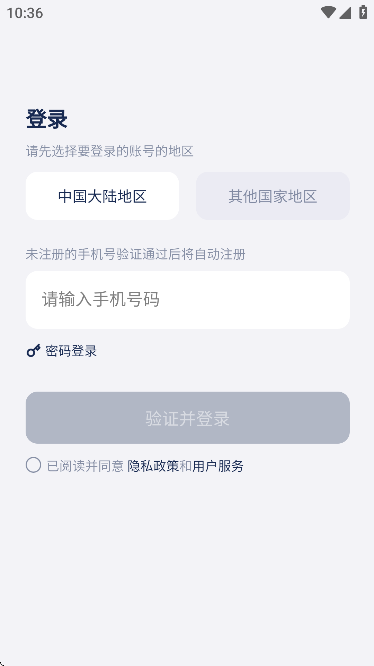Click the key icon beside 密码登录
The image size is (374, 666).
click(x=34, y=351)
